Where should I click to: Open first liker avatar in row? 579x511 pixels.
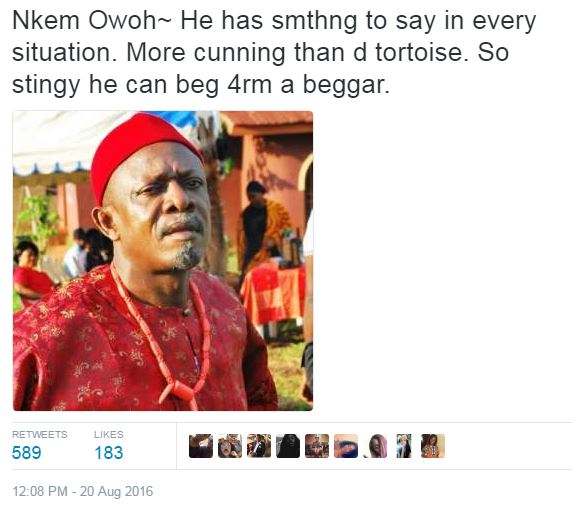(x=201, y=446)
